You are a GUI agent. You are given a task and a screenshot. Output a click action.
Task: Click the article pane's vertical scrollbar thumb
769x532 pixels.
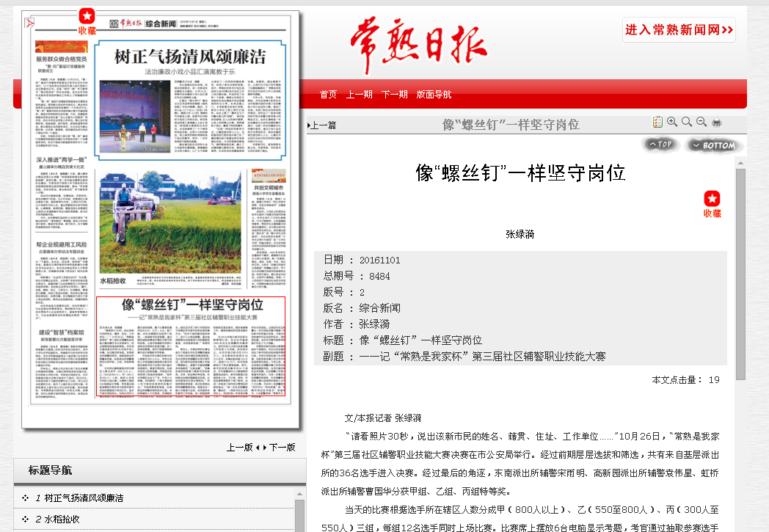tap(740, 274)
